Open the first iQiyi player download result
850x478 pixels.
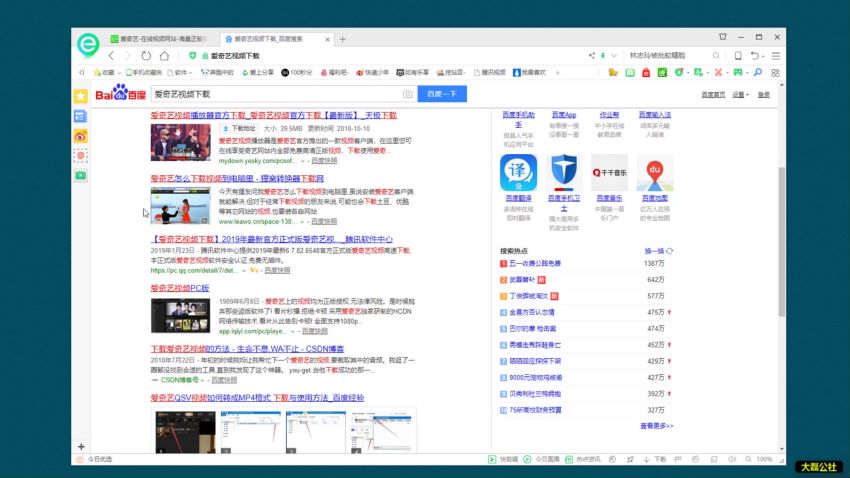tap(274, 115)
